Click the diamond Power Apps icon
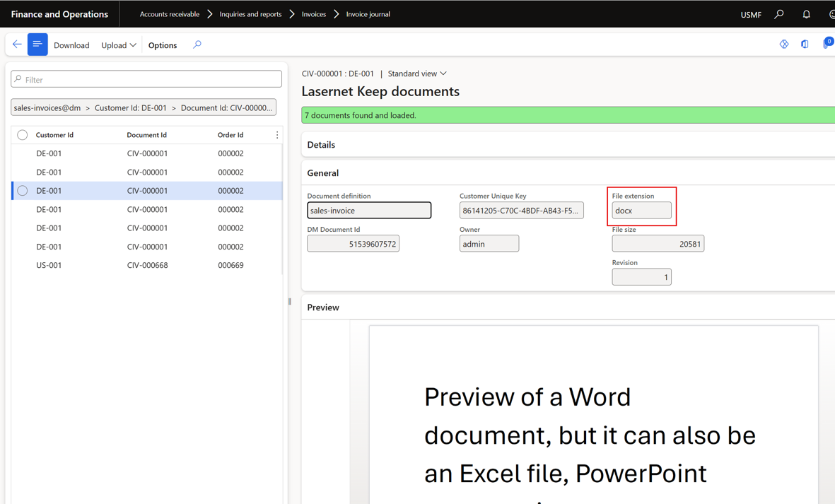Screen dimensions: 835x504 tap(784, 45)
